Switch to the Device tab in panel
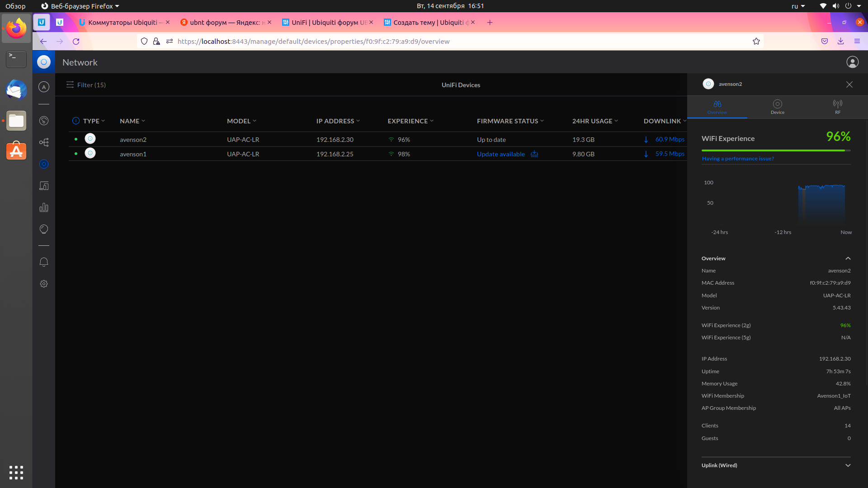868x488 pixels. click(x=778, y=108)
